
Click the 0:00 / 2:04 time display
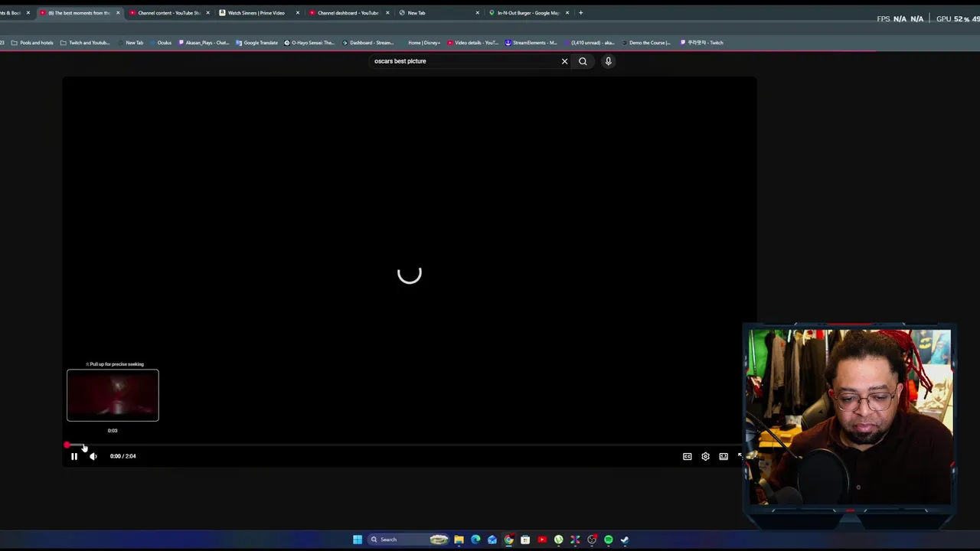click(122, 456)
